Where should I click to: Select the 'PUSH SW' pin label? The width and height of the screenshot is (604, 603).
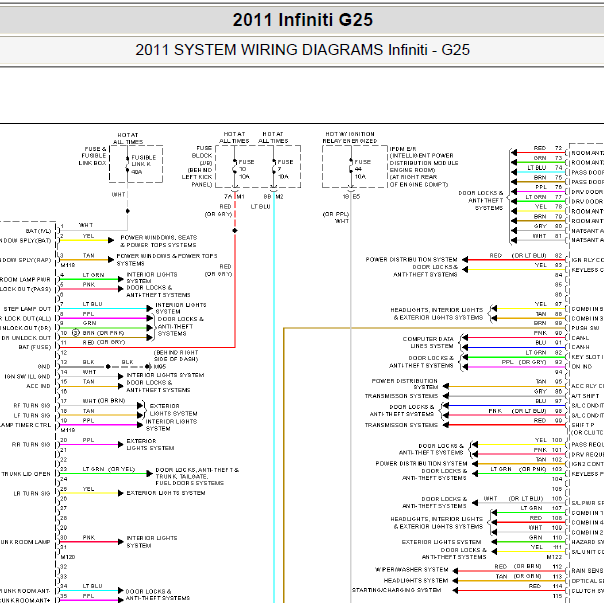point(586,328)
